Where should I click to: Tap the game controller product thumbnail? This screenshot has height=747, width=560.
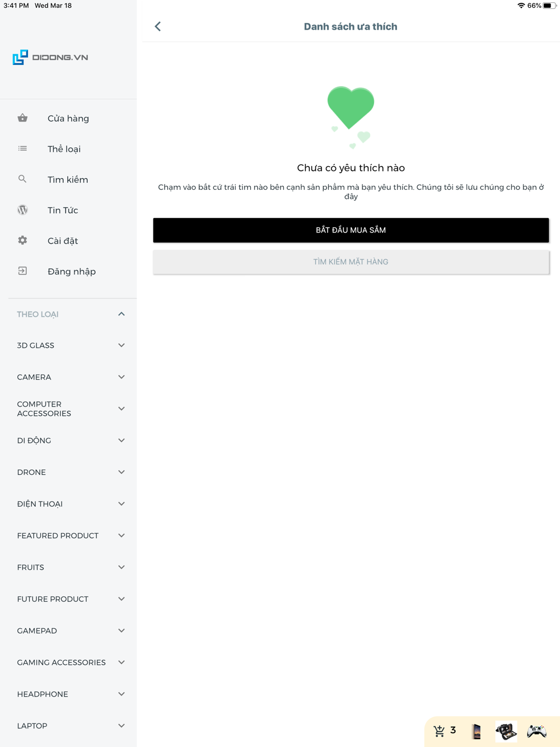click(x=536, y=731)
